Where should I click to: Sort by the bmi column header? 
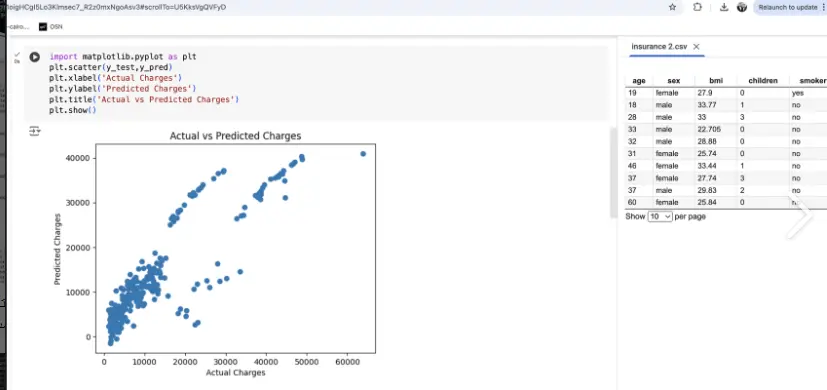pyautogui.click(x=716, y=81)
